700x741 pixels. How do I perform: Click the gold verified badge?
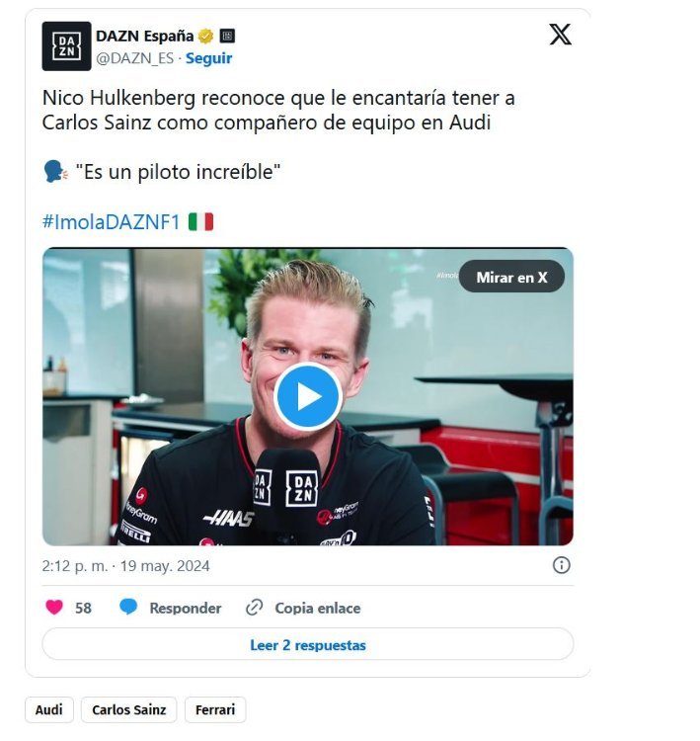(206, 36)
